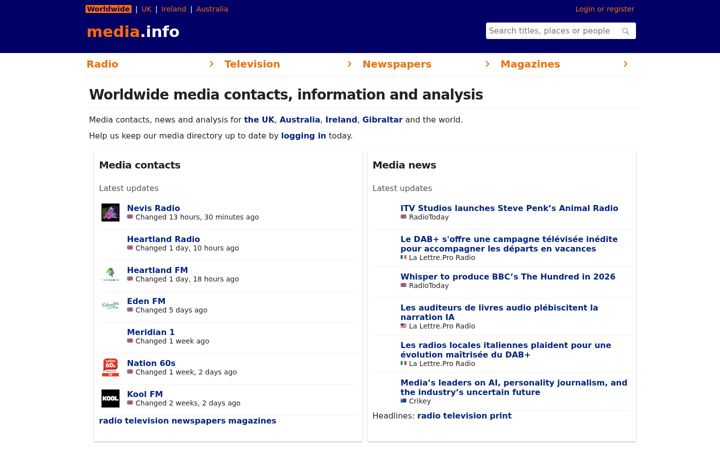720x450 pixels.
Task: Open the livres audio narration IA article
Action: coord(499,312)
